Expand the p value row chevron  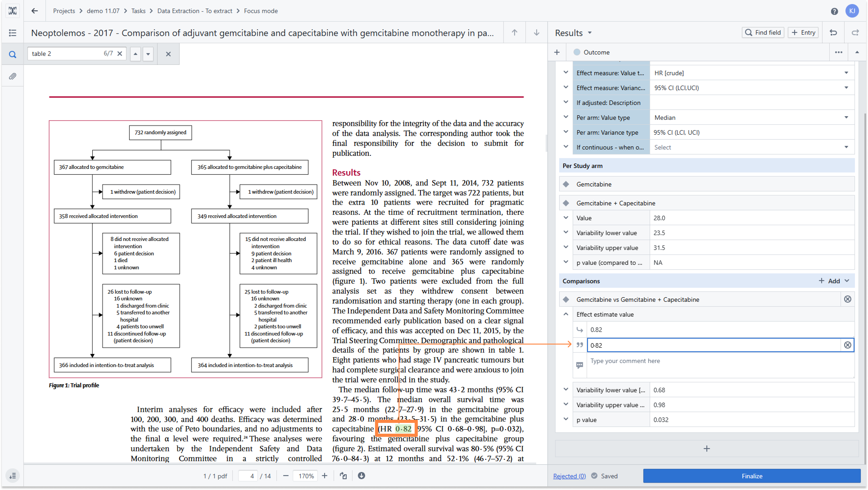click(x=566, y=419)
